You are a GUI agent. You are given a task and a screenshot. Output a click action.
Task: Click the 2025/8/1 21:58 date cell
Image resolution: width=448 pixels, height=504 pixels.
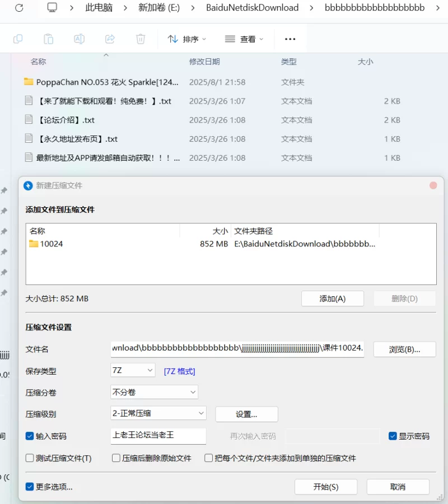tap(217, 82)
